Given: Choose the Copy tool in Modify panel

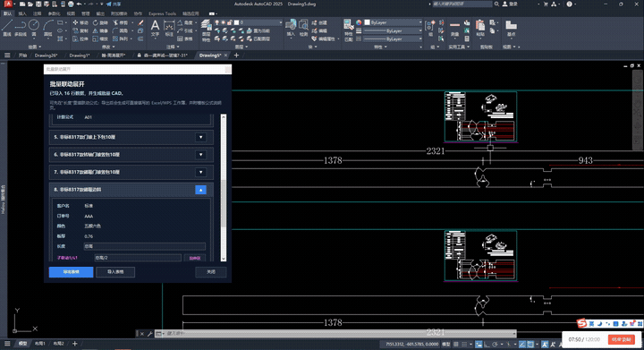Looking at the screenshot, I should [80, 30].
